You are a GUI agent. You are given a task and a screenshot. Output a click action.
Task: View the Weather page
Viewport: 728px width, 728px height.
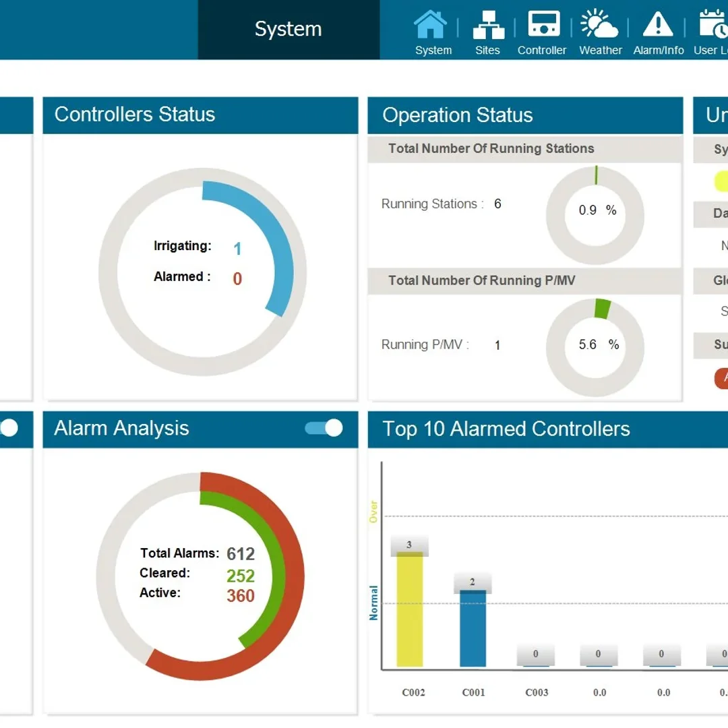(600, 30)
